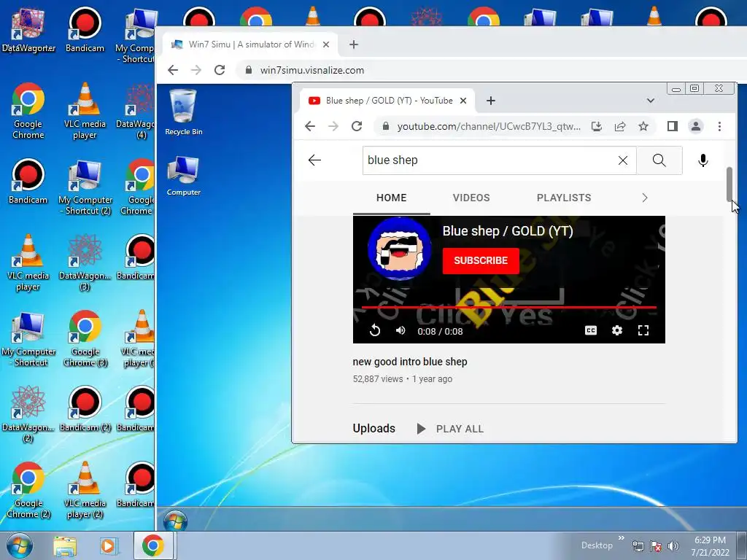Screen dimensions: 747x560
Task: Select the 'My Computer - Shortcut (2)' desktop icon
Action: point(85,187)
